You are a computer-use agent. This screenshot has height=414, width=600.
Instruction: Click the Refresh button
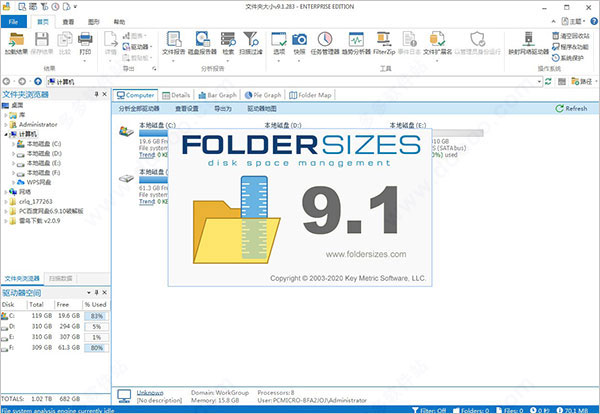click(x=571, y=109)
